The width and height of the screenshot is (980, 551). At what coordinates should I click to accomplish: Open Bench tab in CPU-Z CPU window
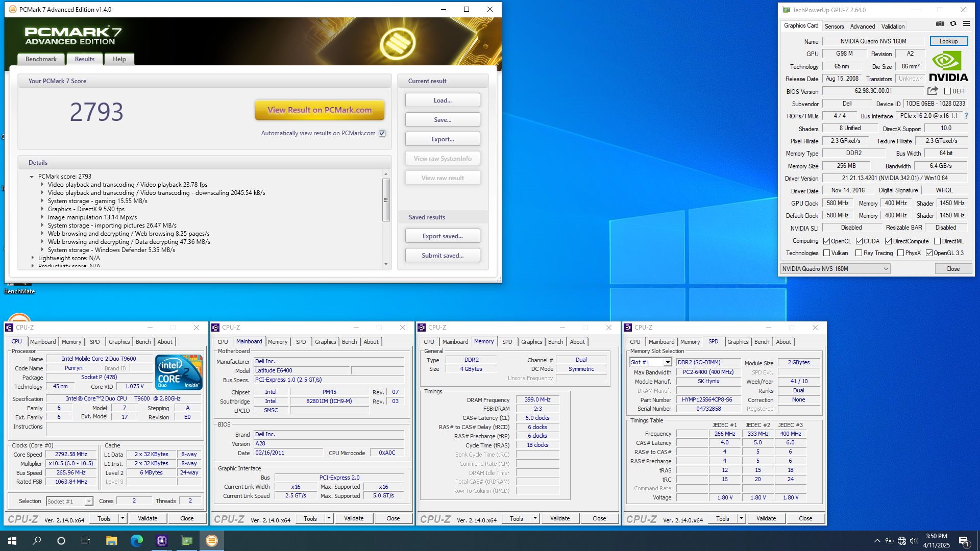coord(143,342)
